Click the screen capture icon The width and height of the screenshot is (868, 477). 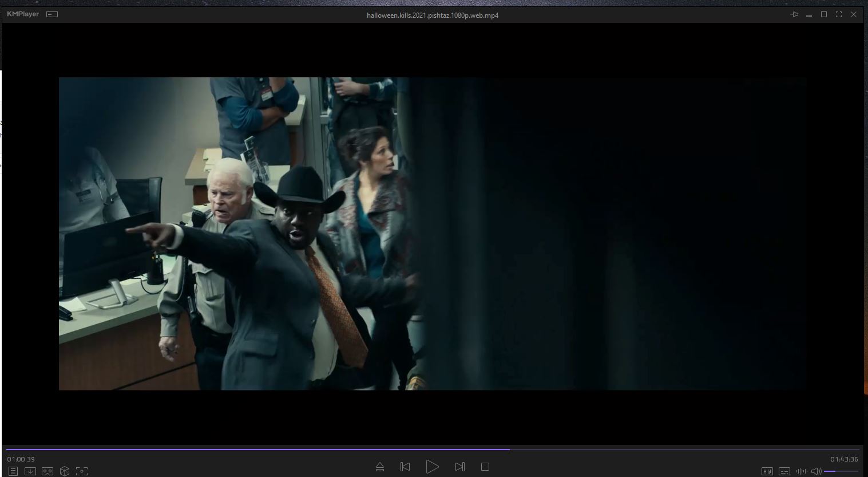click(x=82, y=471)
